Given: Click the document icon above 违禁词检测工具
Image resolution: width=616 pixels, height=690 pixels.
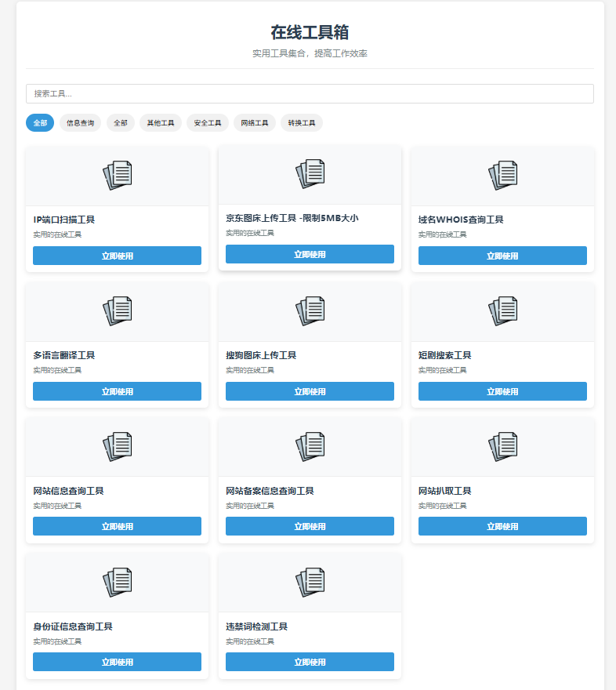Looking at the screenshot, I should (310, 582).
